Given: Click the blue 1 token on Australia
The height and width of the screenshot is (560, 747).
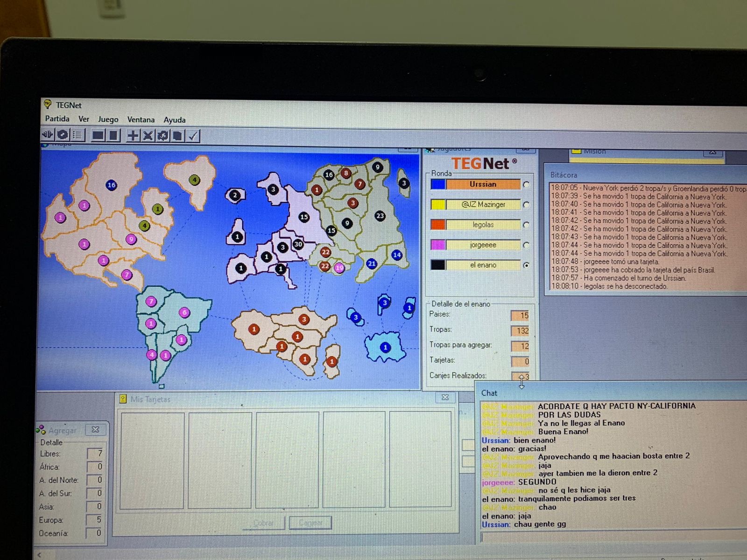Looking at the screenshot, I should pos(385,347).
